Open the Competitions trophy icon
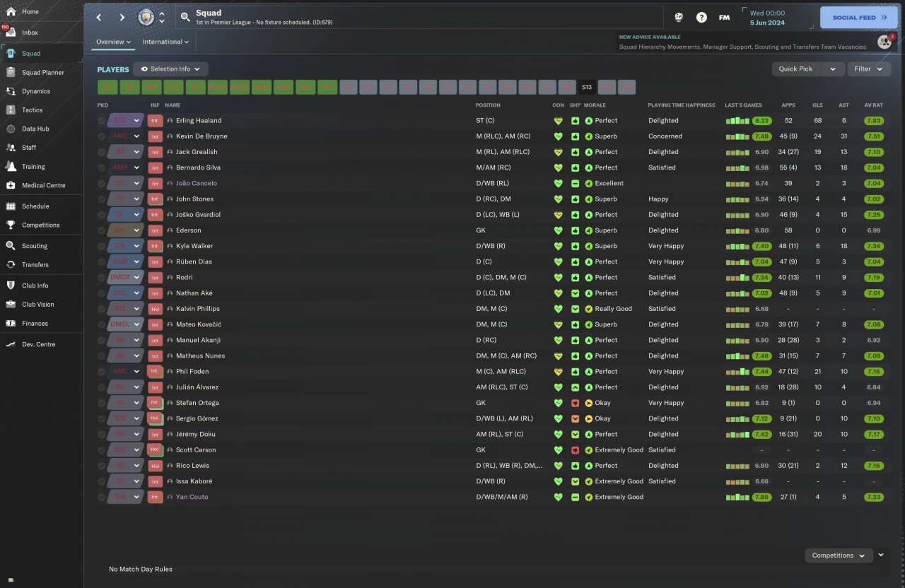The width and height of the screenshot is (905, 588). 11,225
